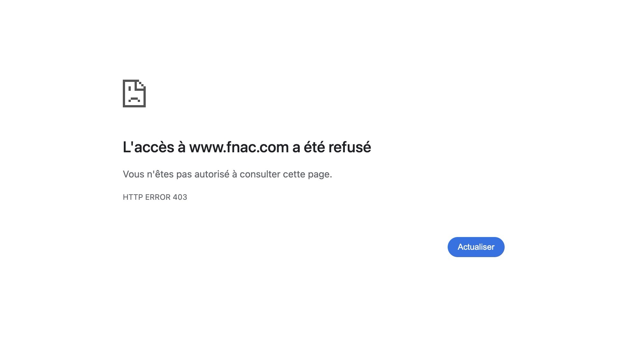This screenshot has width=644, height=353.
Task: Click the word 'pas' in the description
Action: coord(184,174)
